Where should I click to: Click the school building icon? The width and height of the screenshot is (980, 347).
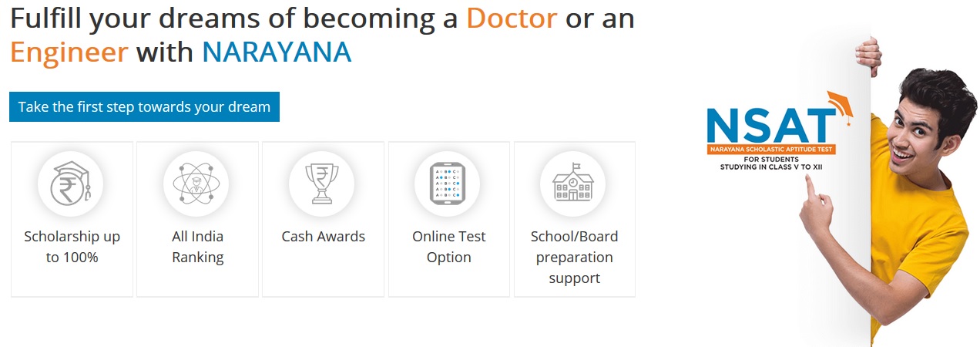click(x=573, y=184)
